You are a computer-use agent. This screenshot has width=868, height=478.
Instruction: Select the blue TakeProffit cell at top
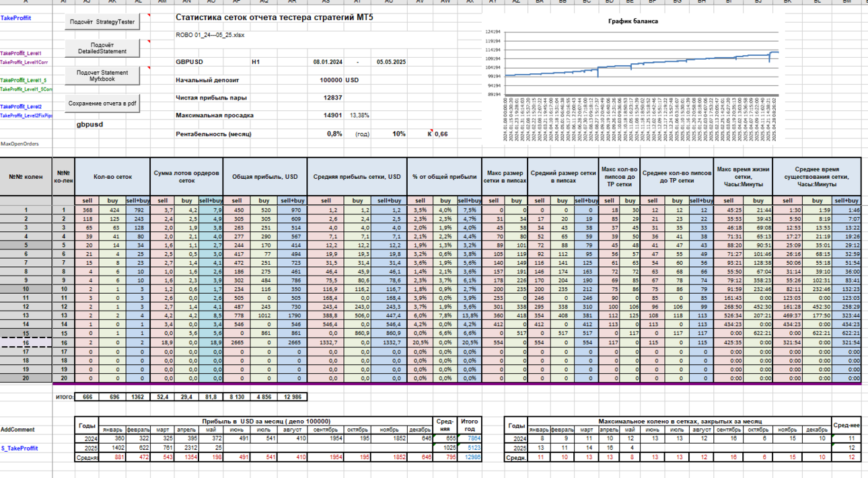(x=15, y=18)
